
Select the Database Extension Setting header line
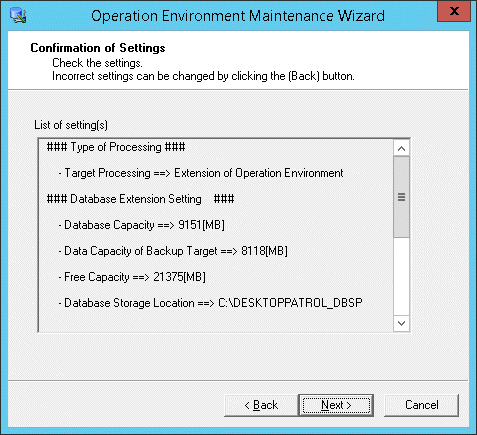tap(140, 199)
